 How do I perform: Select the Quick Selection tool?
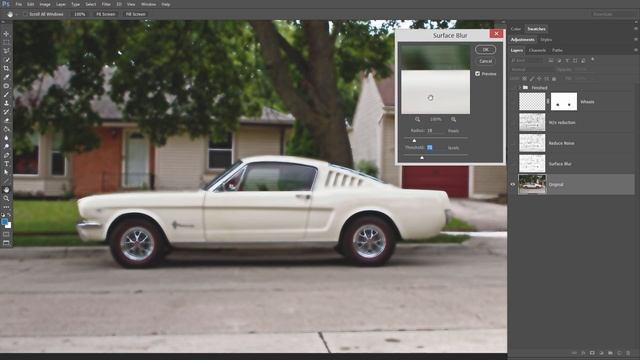[x=6, y=60]
